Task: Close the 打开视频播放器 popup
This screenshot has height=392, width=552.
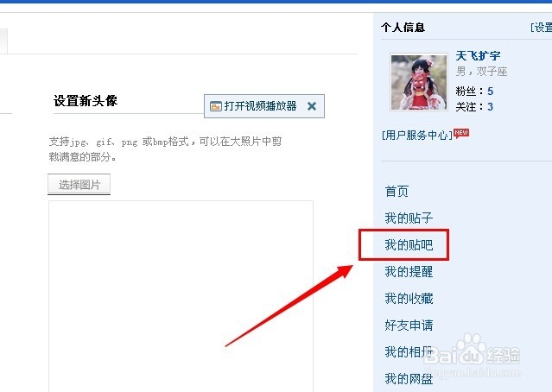Action: tap(312, 106)
